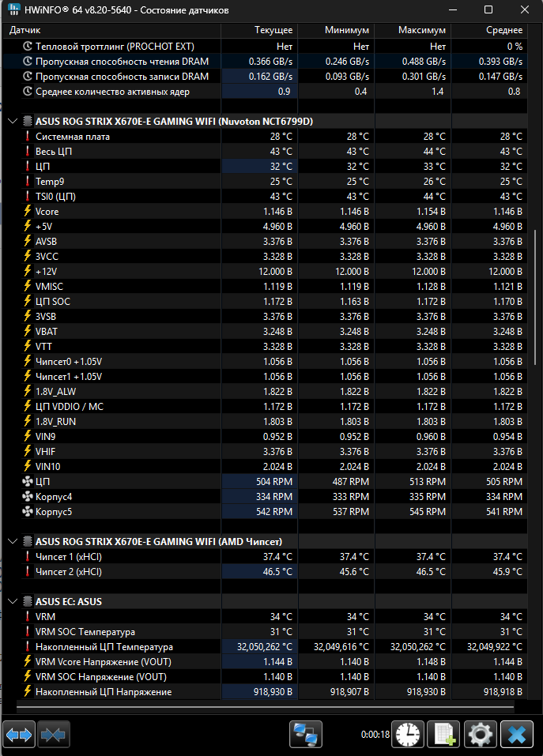Collapse the Nuvoton NCT6799D sensor group
Screen dimensions: 543x756
[13, 121]
